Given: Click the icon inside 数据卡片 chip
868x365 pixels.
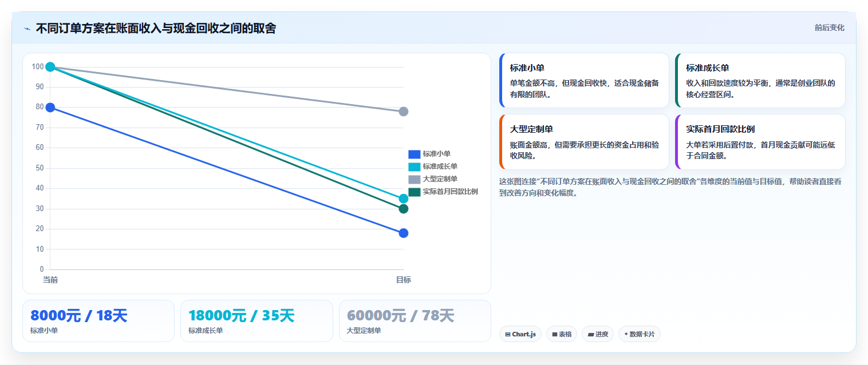Looking at the screenshot, I should [x=626, y=334].
